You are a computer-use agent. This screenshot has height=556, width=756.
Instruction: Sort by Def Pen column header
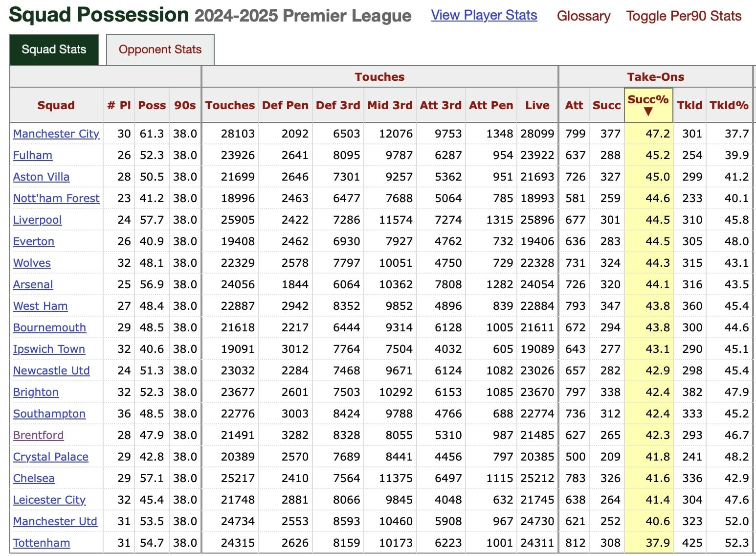(285, 105)
